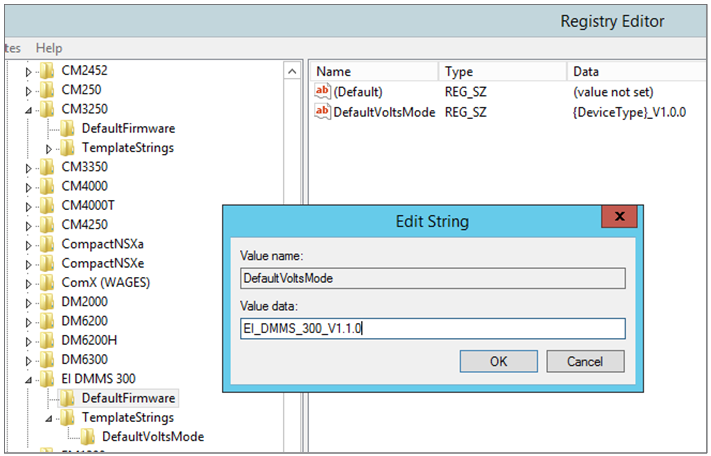
Task: Click folder icon of TemplateStrings under CM3250
Action: tap(67, 148)
